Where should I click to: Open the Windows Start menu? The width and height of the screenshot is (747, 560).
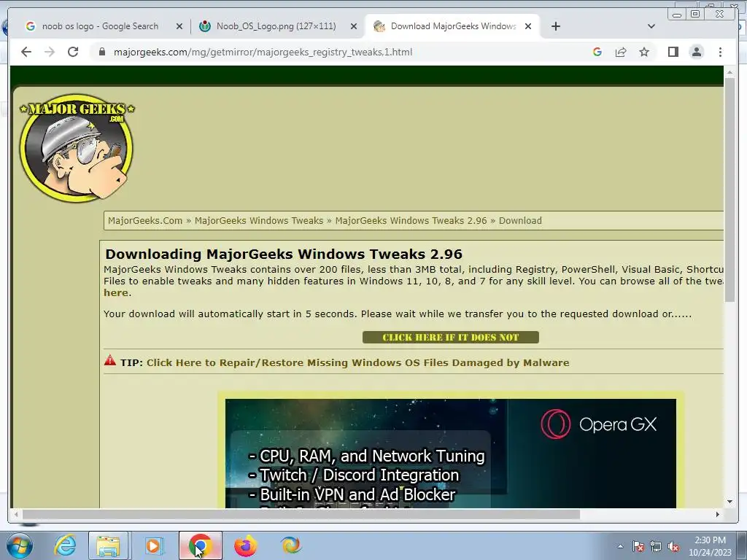tap(18, 545)
